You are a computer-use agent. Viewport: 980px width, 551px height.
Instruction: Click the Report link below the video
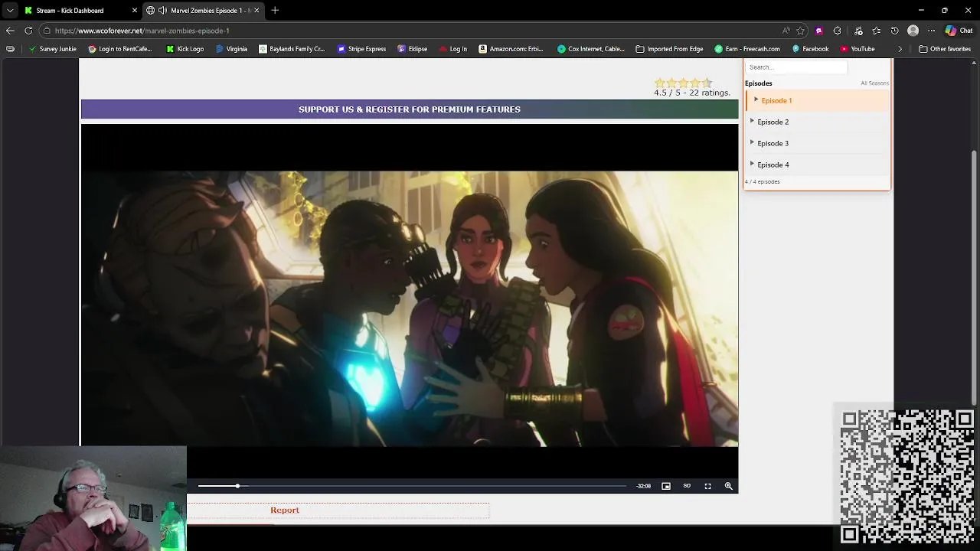285,510
